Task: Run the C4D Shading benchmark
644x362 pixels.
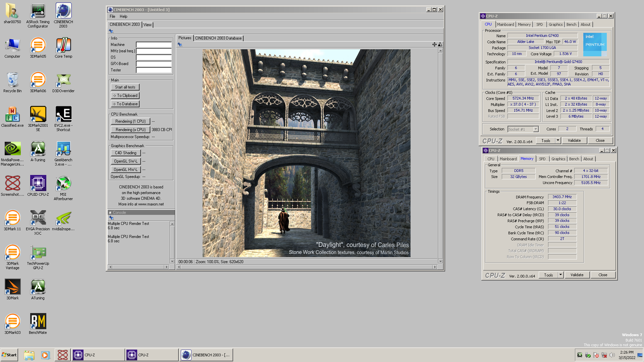Action: (125, 153)
